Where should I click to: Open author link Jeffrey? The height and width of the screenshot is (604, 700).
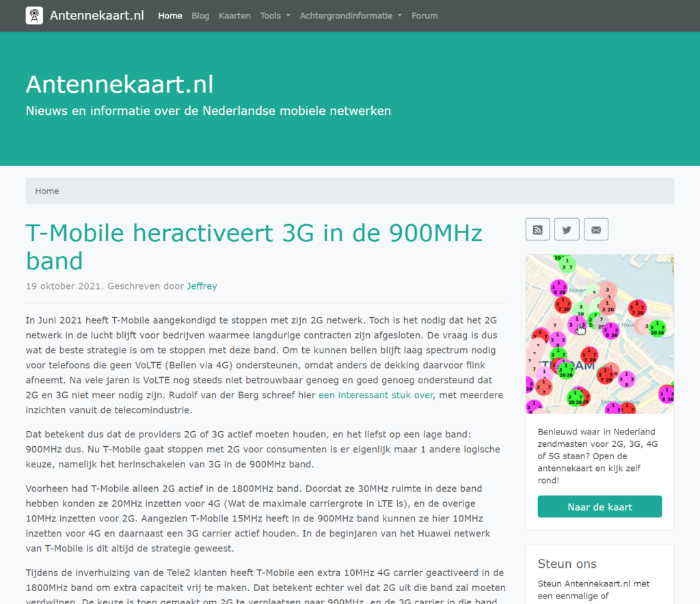coord(202,286)
